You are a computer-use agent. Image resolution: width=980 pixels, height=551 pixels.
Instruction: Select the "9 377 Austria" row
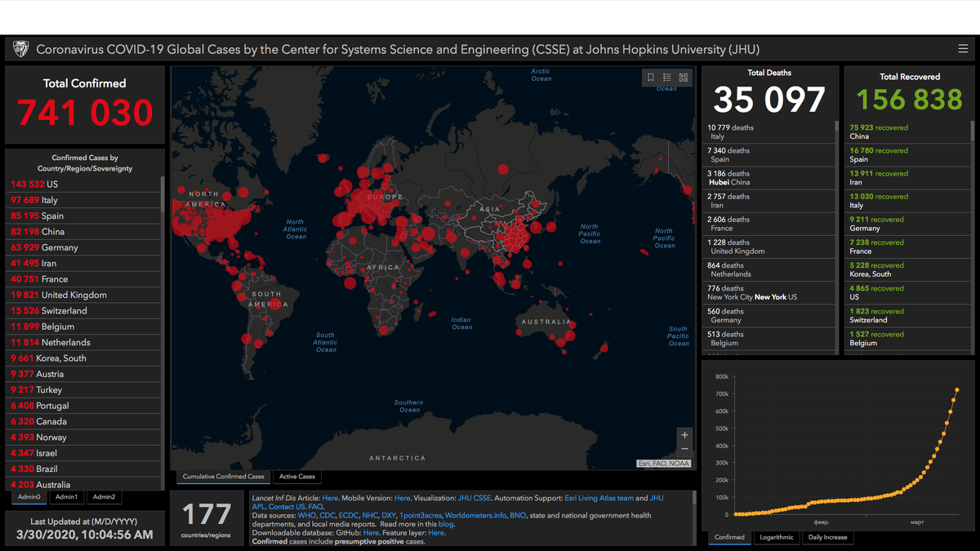pyautogui.click(x=84, y=374)
